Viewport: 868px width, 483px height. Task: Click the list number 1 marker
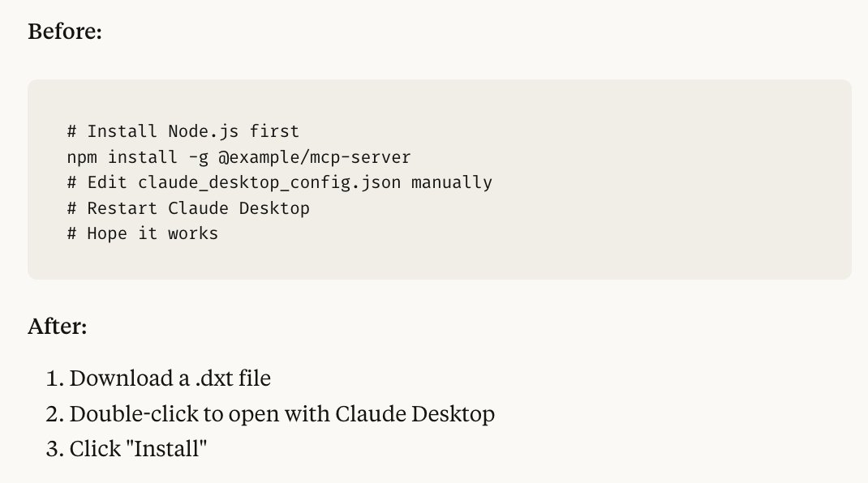pyautogui.click(x=55, y=378)
